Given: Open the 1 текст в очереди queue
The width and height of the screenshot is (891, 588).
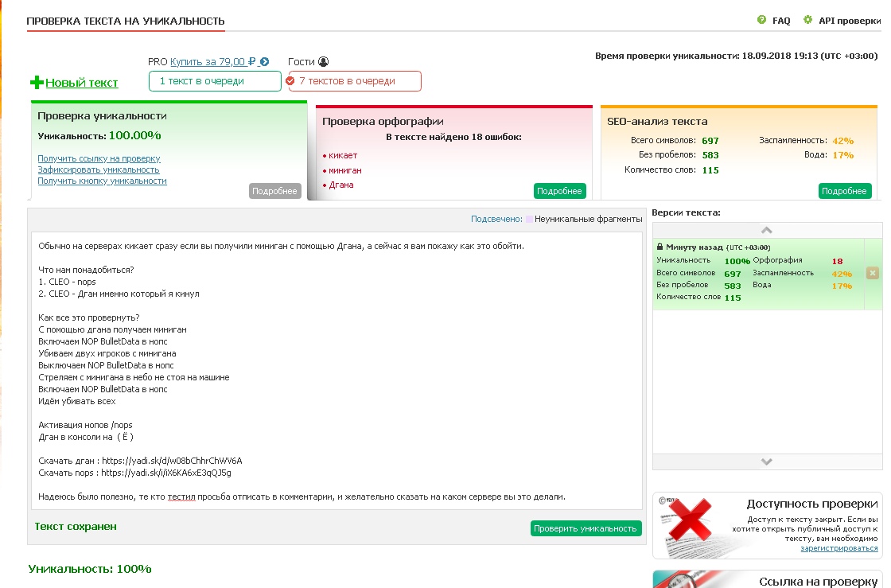Looking at the screenshot, I should (x=215, y=81).
